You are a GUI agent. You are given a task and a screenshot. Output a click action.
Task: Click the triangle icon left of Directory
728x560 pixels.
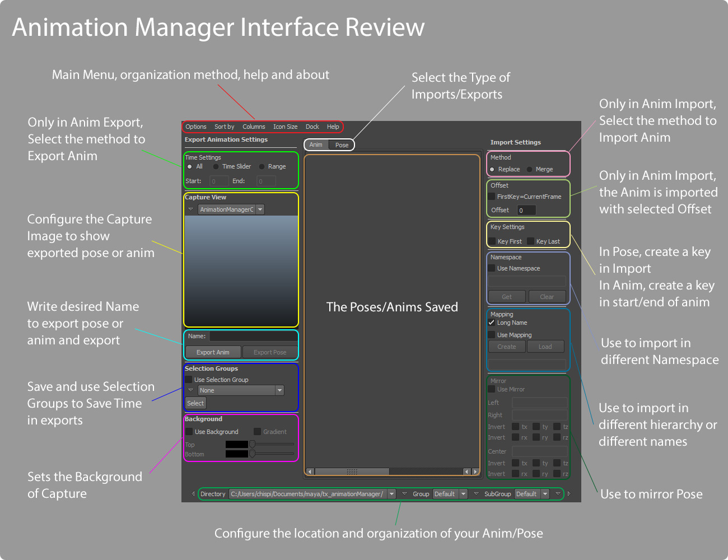193,494
